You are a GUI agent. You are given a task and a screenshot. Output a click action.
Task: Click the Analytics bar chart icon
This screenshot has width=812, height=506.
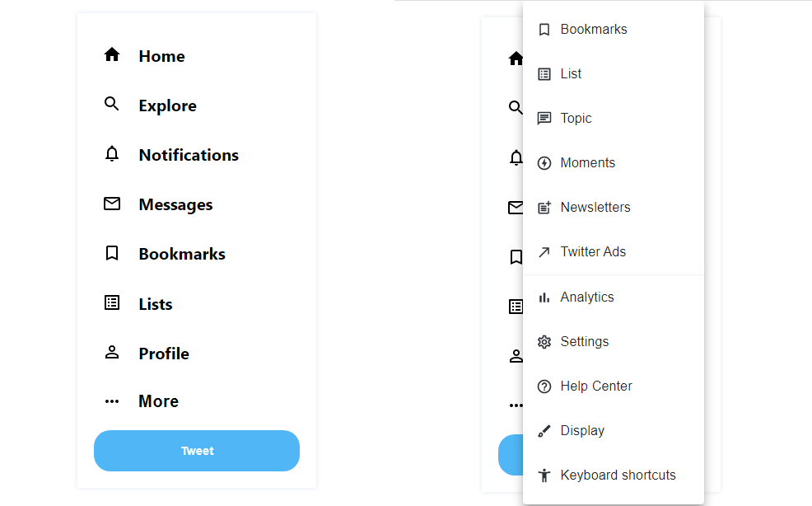[x=544, y=297]
